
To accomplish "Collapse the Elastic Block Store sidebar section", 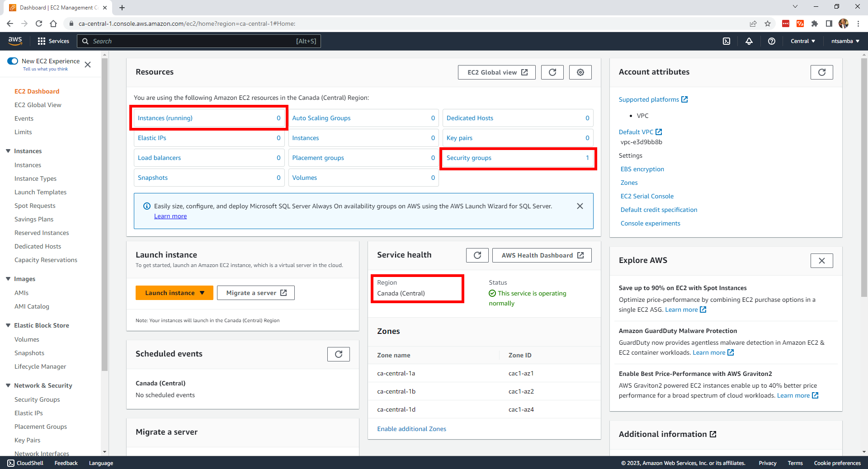I will pos(8,325).
